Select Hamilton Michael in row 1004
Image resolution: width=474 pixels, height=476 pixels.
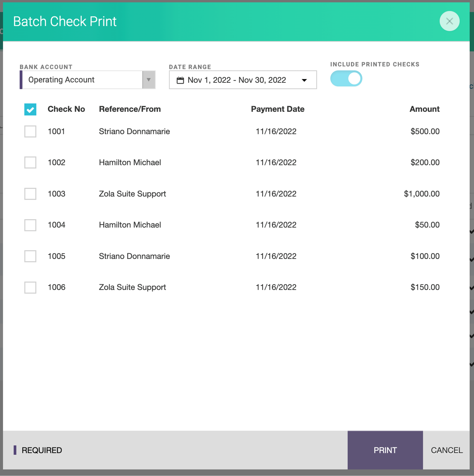pyautogui.click(x=130, y=225)
